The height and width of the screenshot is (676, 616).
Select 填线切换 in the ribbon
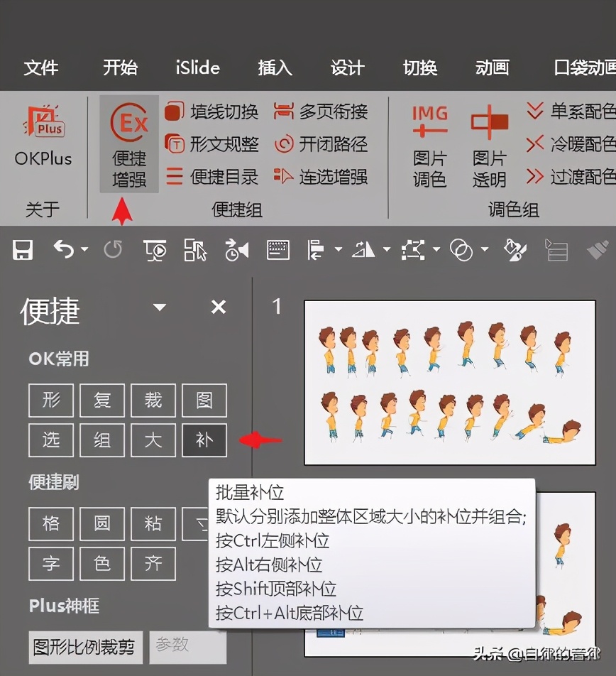click(x=211, y=111)
